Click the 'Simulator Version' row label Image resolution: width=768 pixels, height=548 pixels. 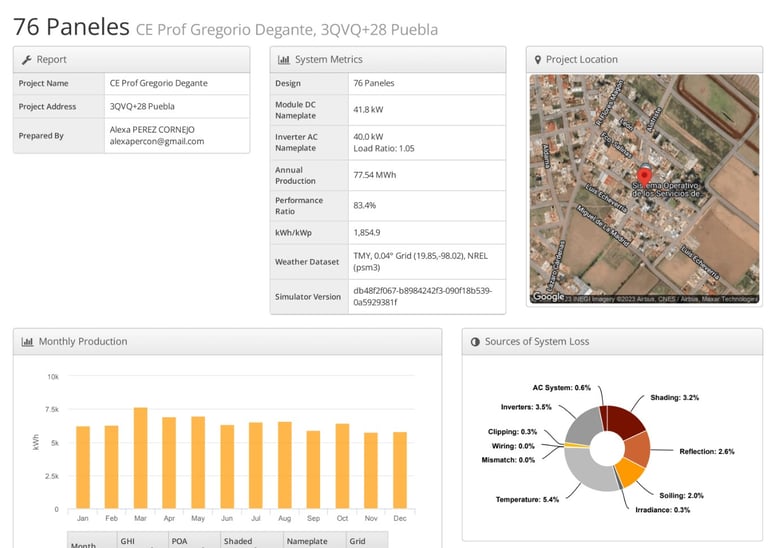point(308,297)
